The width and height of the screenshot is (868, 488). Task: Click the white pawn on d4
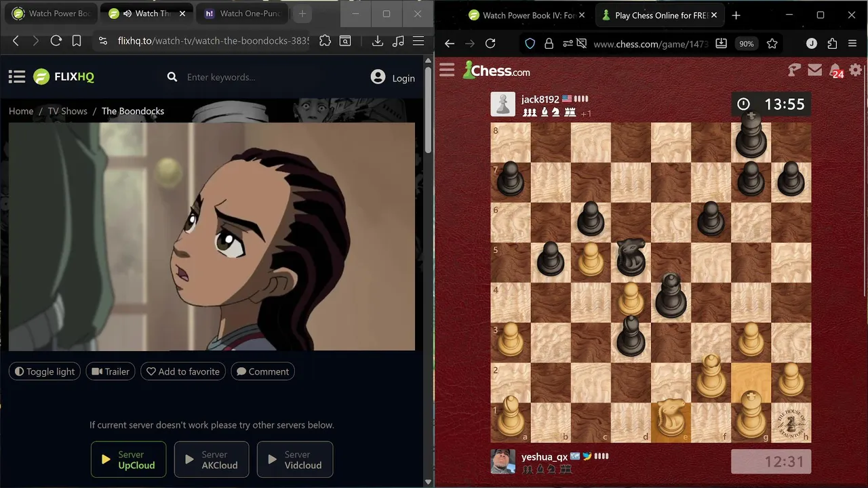coord(631,300)
